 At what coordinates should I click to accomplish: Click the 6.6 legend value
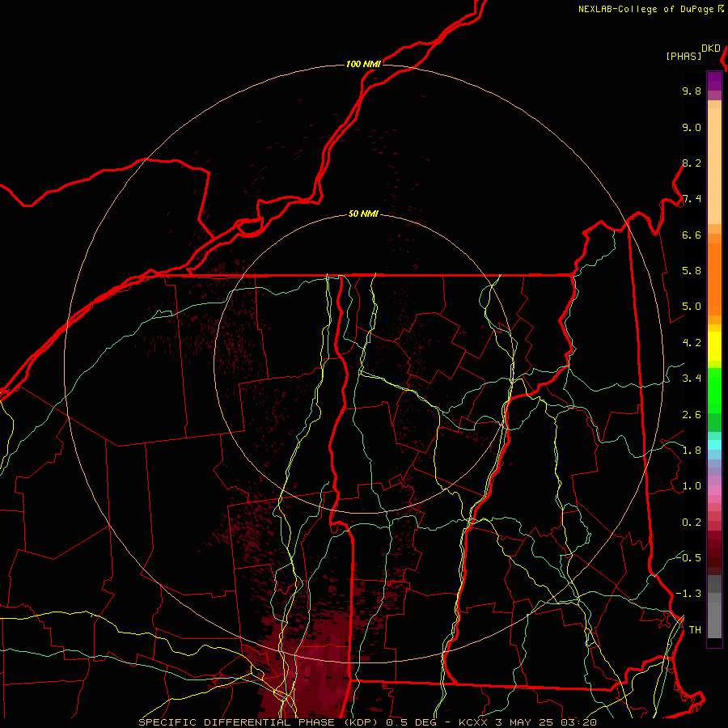click(x=692, y=235)
